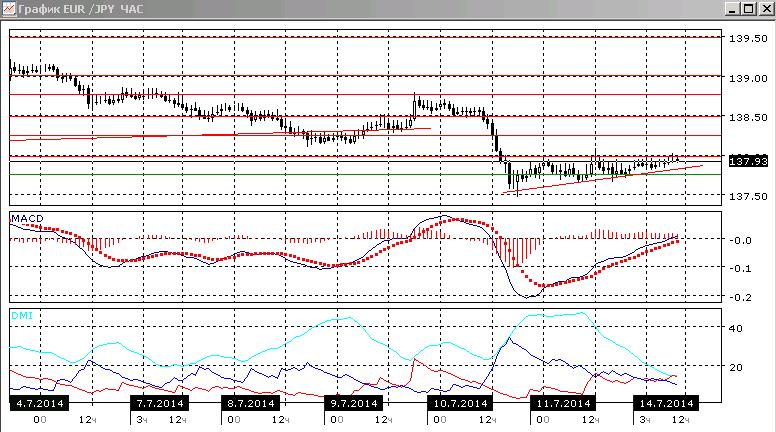Maximize the EUR/JPY chart window
776x432 pixels.
click(749, 9)
